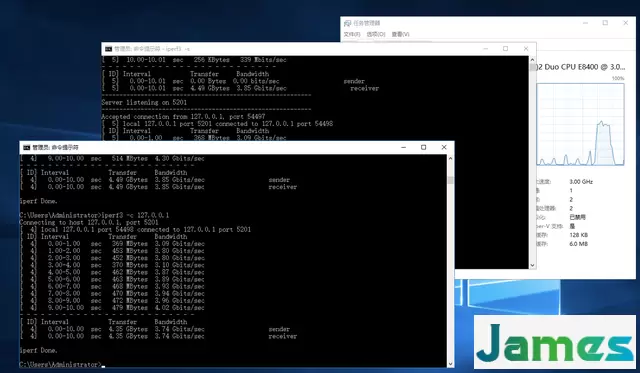This screenshot has height=373, width=640.
Task: Click the final 'iperf Done.' line
Action: 38,351
